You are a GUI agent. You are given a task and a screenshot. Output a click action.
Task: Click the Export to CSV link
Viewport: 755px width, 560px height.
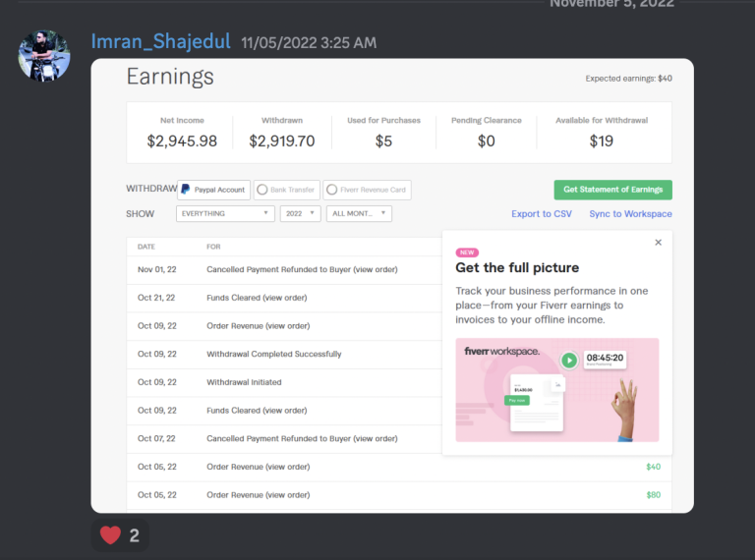(541, 214)
